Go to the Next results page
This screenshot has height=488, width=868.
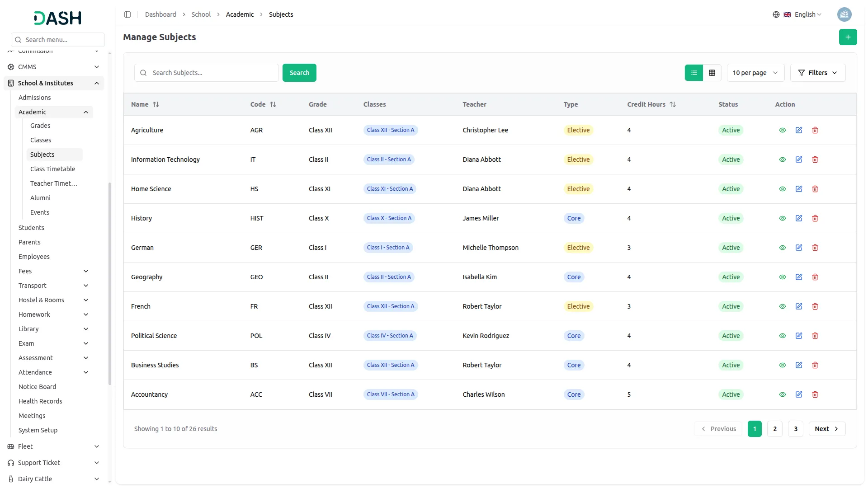(x=826, y=429)
